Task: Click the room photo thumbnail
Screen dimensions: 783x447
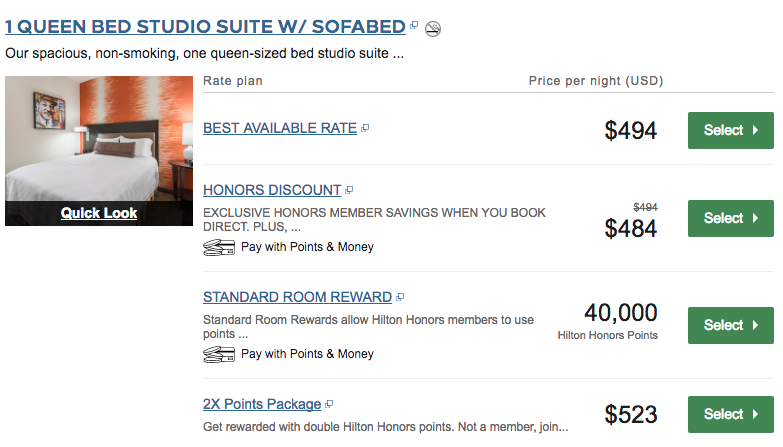Action: click(99, 138)
